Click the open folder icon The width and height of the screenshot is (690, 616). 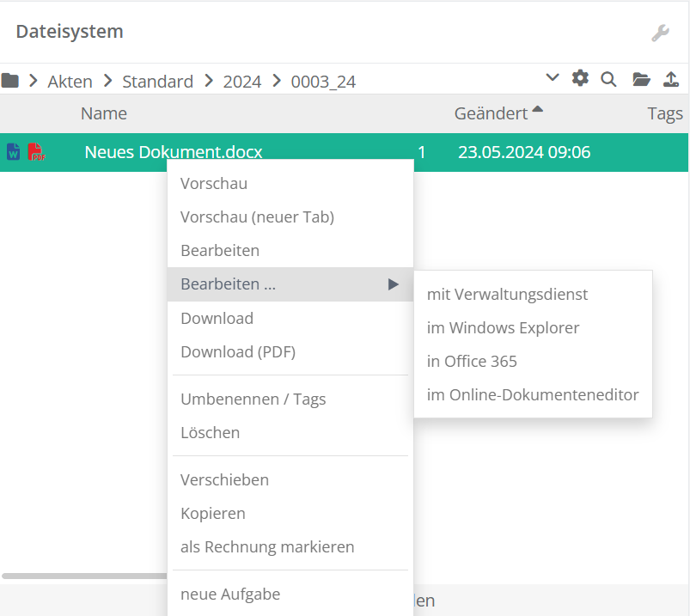[x=641, y=80]
